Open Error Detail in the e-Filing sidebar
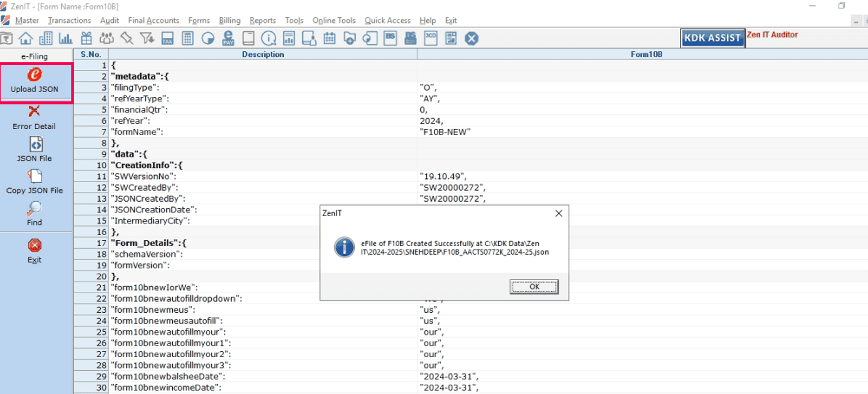Viewport: 868px width, 394px height. pos(34,118)
